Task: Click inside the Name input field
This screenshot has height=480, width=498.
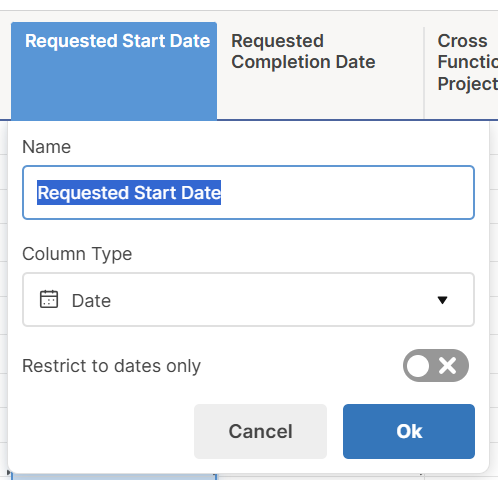Action: 248,193
